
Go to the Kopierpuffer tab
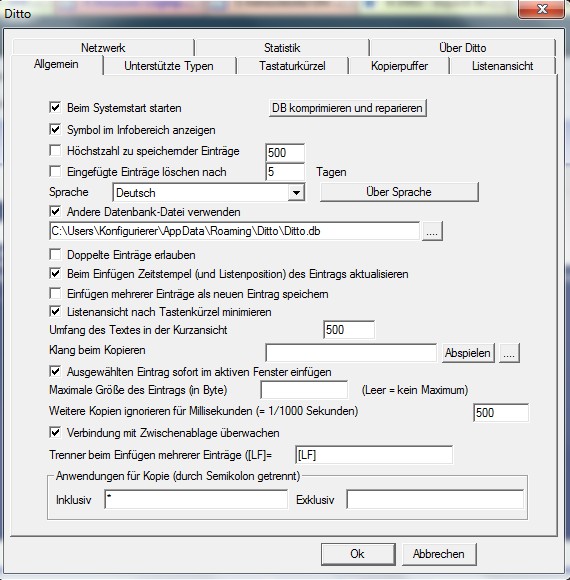click(399, 66)
